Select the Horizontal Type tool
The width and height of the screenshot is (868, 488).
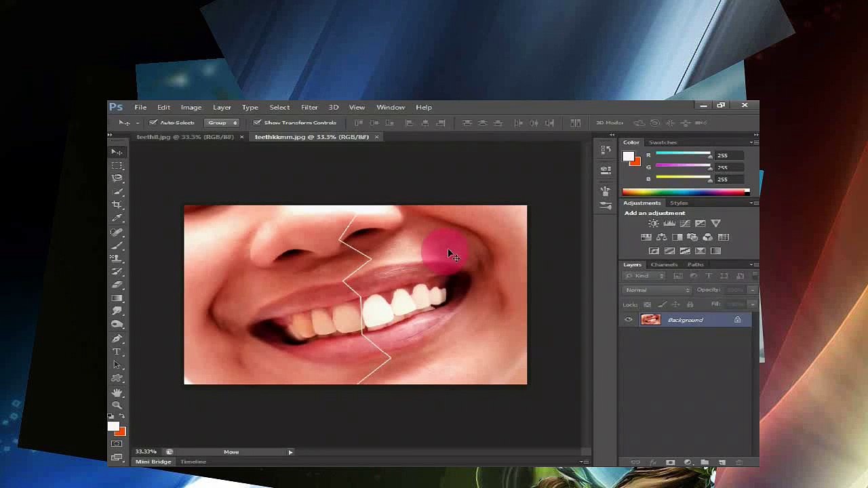tap(117, 352)
